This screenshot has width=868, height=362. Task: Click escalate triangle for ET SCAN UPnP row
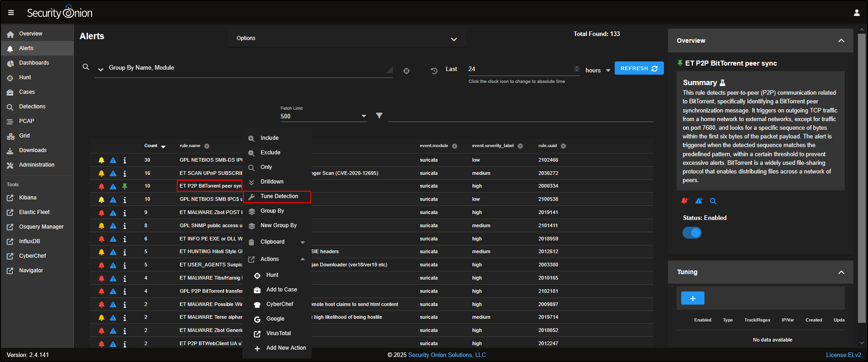click(x=113, y=173)
